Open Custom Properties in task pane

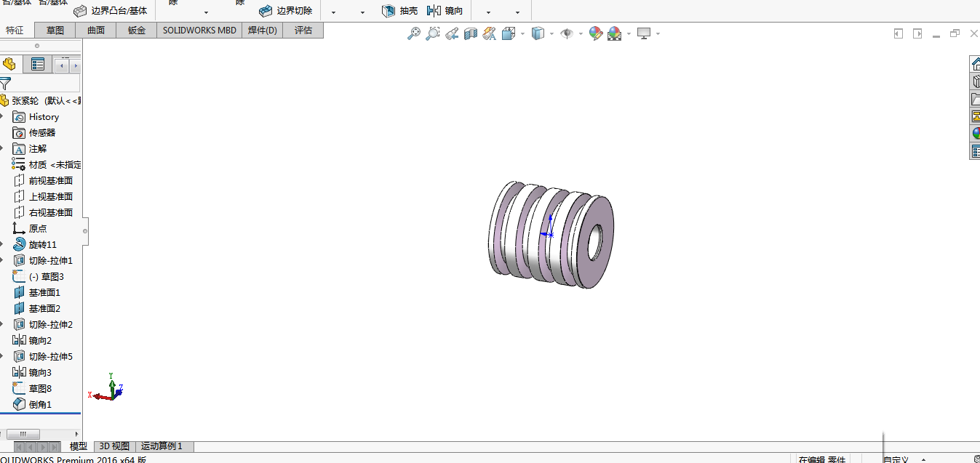click(x=976, y=151)
